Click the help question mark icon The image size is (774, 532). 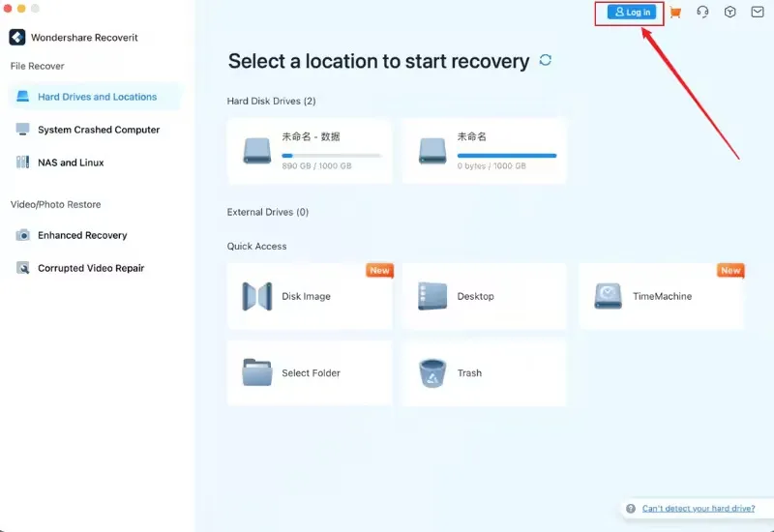(631, 509)
